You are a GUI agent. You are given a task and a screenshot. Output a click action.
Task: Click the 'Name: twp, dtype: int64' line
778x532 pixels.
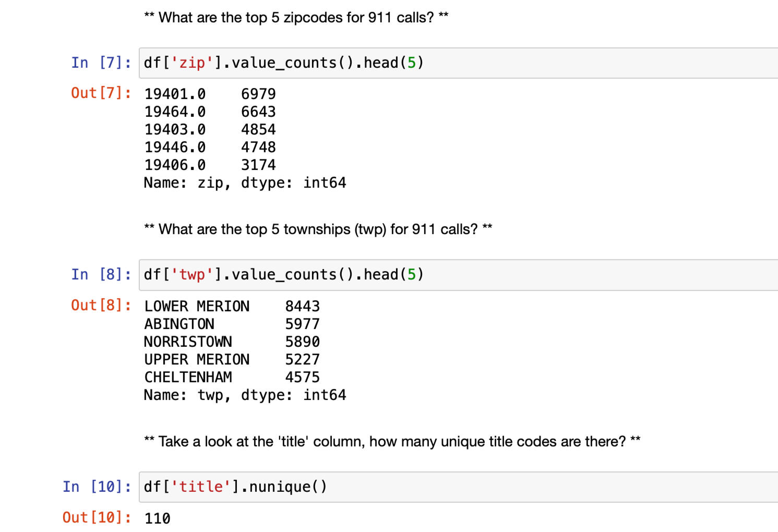[245, 395]
